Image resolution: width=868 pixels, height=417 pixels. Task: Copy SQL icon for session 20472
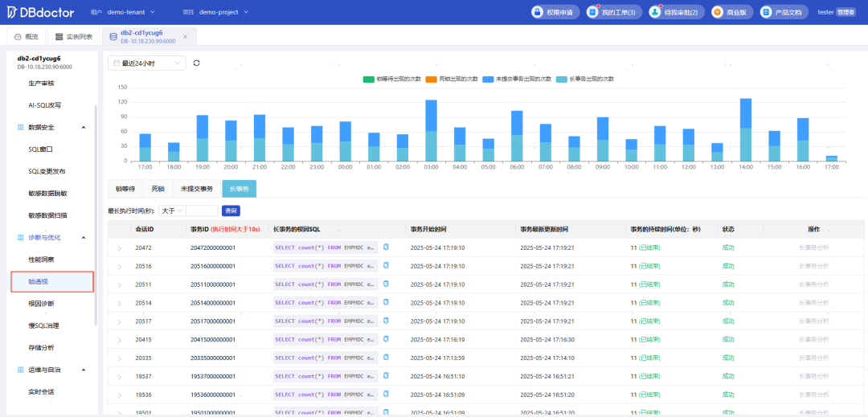(x=386, y=247)
